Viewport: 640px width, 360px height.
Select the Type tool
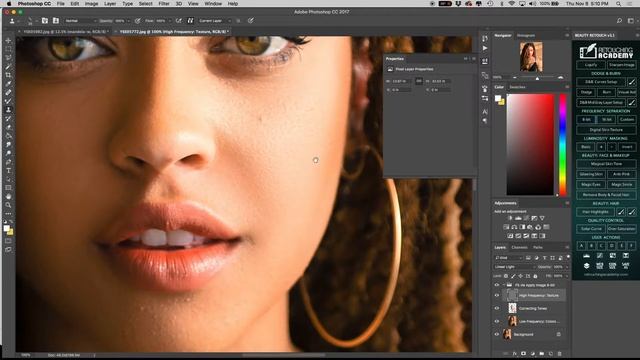(x=8, y=170)
